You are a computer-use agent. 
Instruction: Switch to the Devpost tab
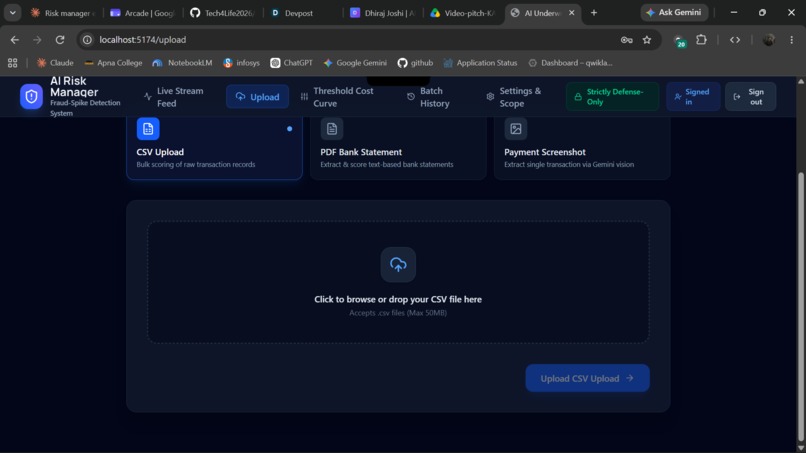(303, 13)
